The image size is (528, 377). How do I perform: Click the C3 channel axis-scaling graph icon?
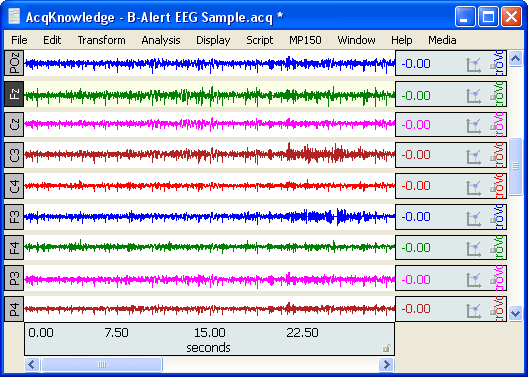click(473, 156)
